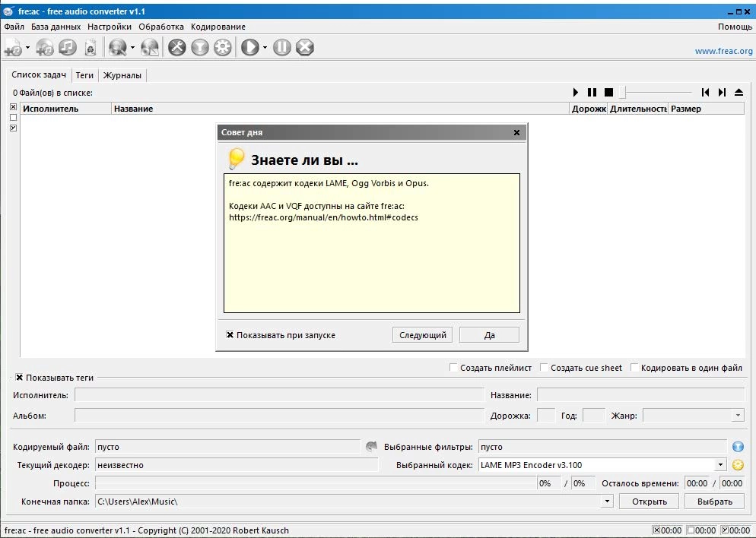This screenshot has height=538, width=756.
Task: Close the Совет дня dialog
Action: pyautogui.click(x=516, y=132)
